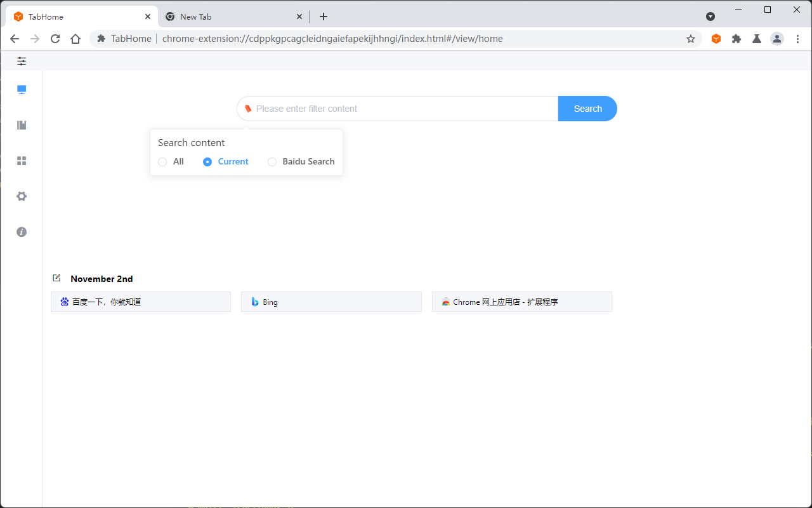Open the settings gear icon in sidebar

tap(21, 196)
